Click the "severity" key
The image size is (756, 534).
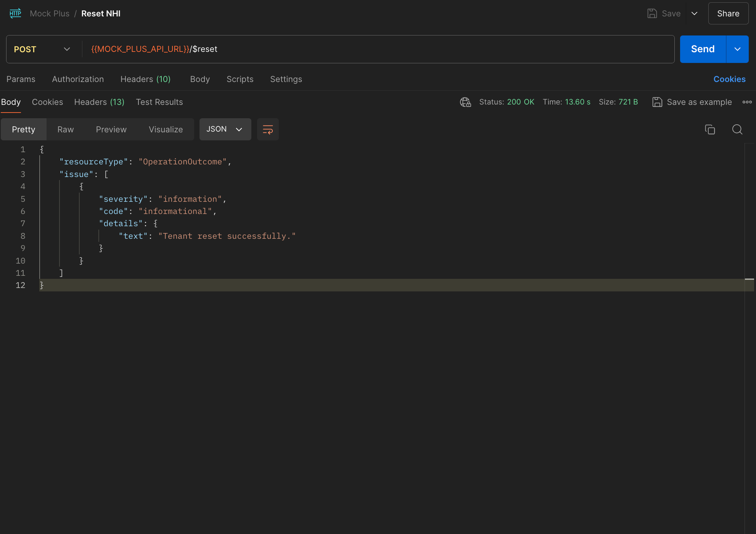click(123, 199)
